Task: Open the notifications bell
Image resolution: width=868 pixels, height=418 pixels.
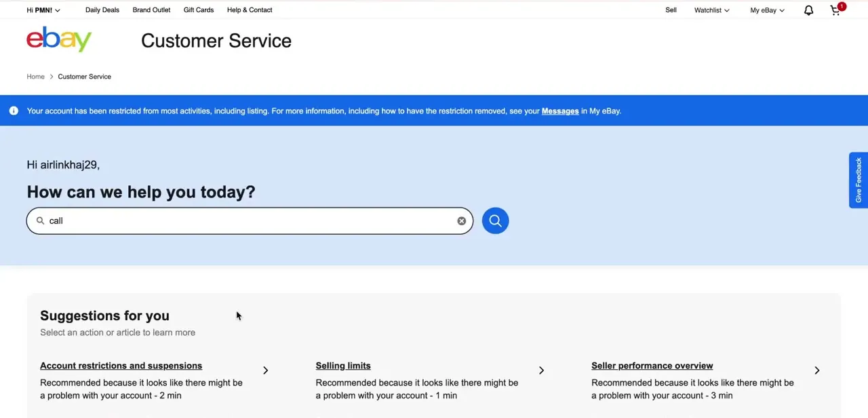Action: click(x=808, y=10)
